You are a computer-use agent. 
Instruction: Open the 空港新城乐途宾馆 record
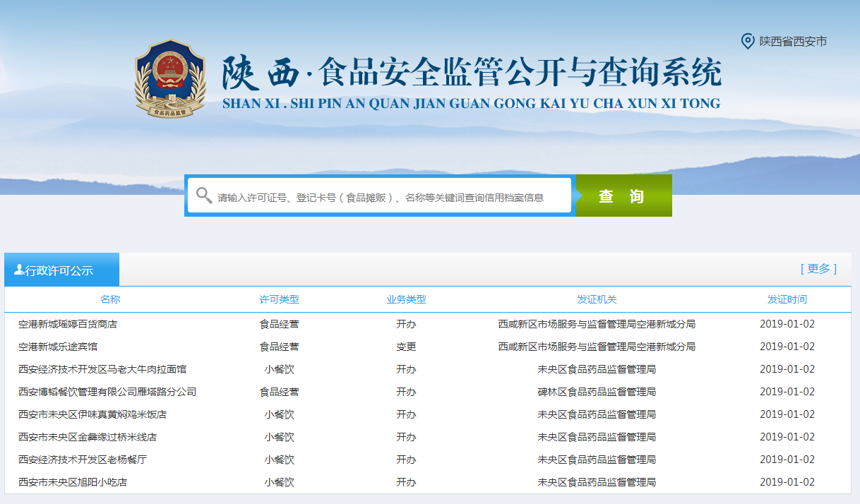point(58,347)
